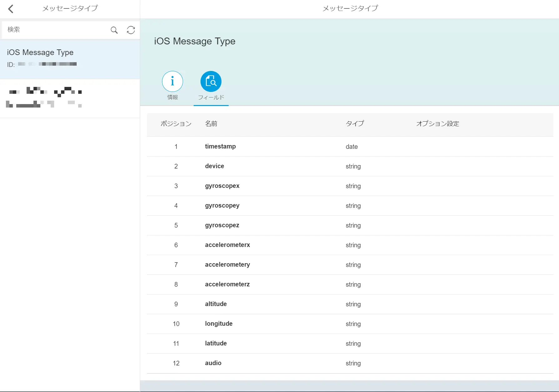The width and height of the screenshot is (559, 392).
Task: Select the altitude field name
Action: pos(216,304)
